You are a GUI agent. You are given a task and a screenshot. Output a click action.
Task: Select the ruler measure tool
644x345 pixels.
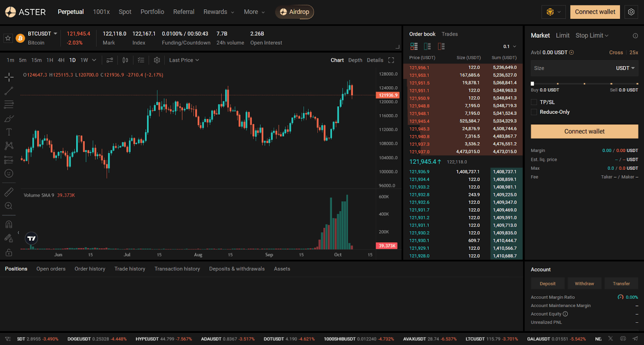click(x=9, y=192)
